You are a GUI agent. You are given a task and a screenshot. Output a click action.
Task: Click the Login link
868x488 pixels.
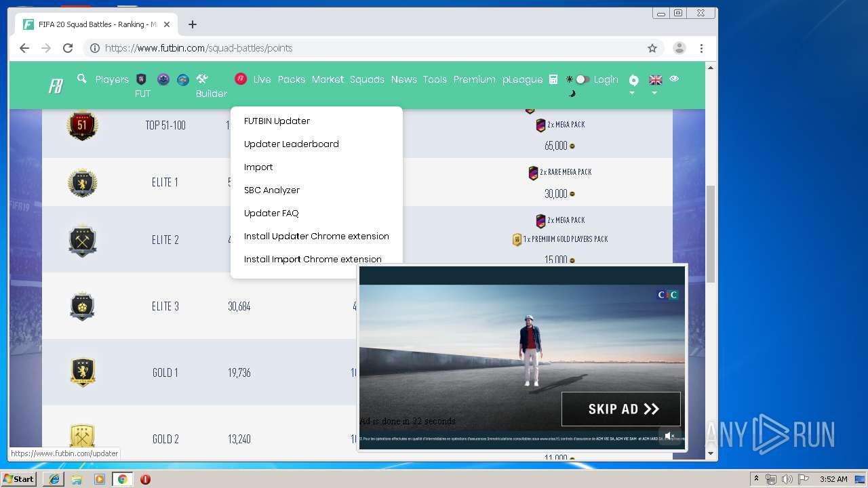tap(606, 79)
